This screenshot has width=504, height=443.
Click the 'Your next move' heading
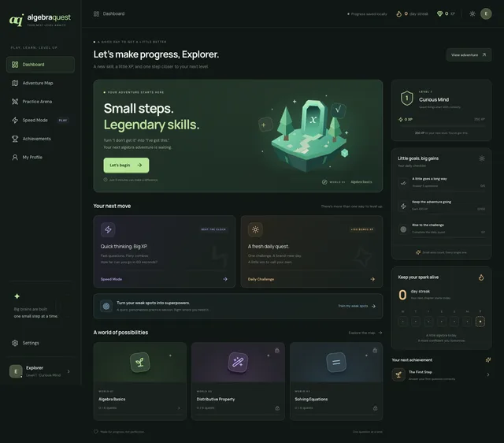click(112, 206)
